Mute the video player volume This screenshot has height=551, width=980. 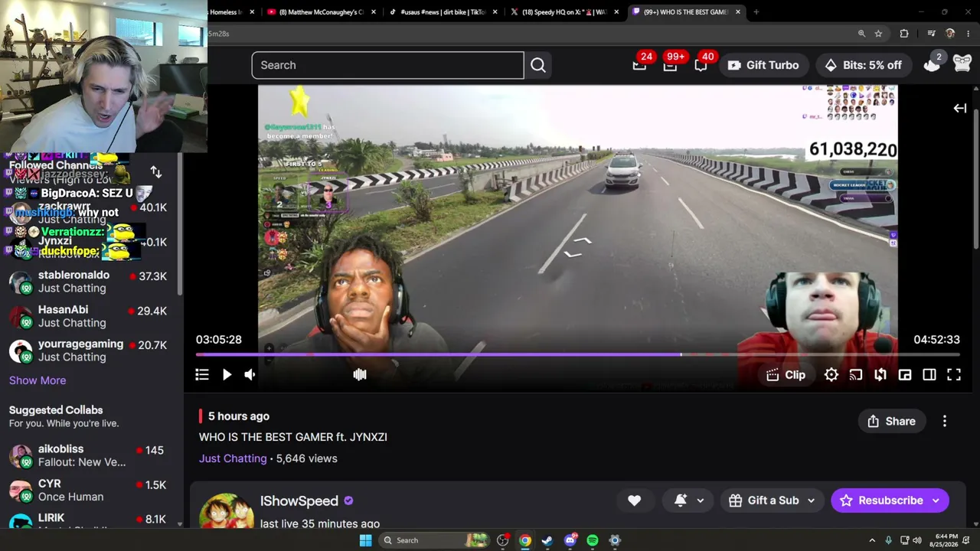[250, 374]
